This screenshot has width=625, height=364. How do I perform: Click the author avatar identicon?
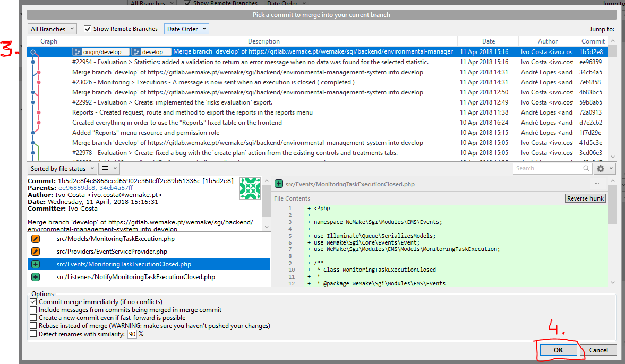pyautogui.click(x=250, y=188)
